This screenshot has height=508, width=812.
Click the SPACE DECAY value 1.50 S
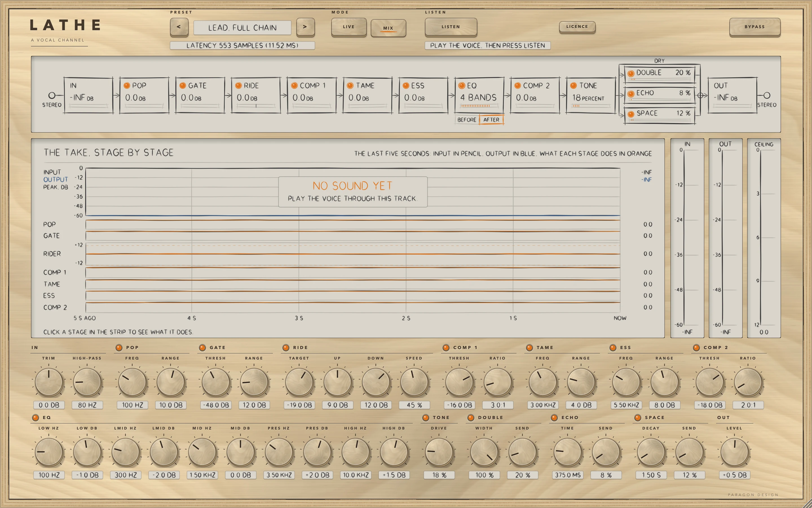tap(651, 475)
